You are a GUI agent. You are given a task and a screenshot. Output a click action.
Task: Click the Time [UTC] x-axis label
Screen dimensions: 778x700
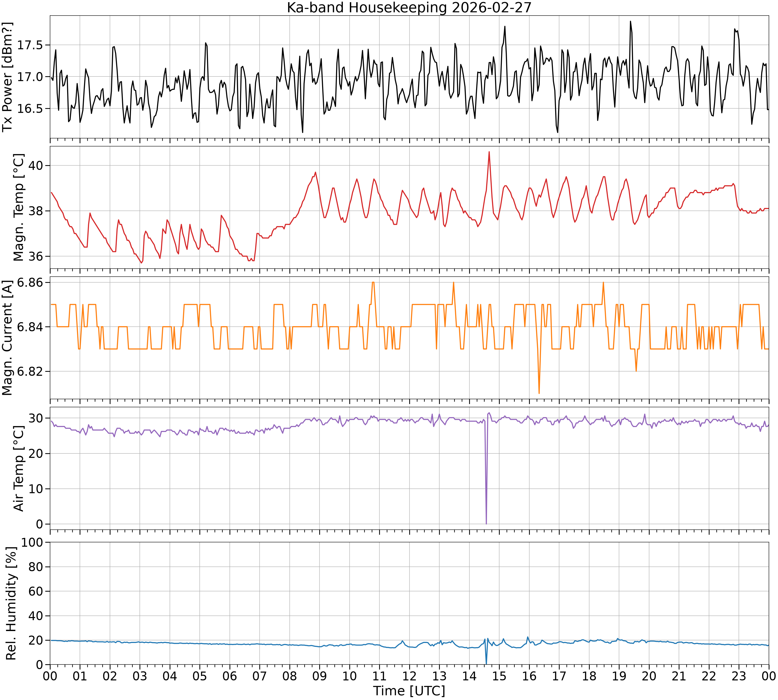click(409, 691)
